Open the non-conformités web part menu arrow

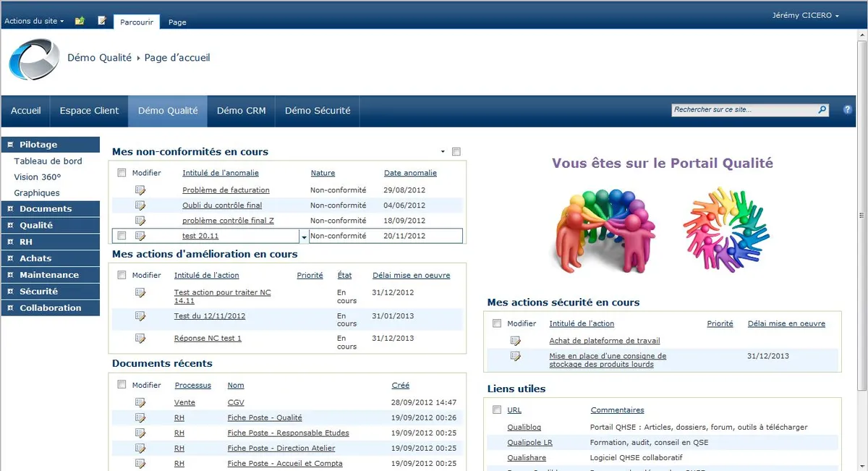pos(443,152)
